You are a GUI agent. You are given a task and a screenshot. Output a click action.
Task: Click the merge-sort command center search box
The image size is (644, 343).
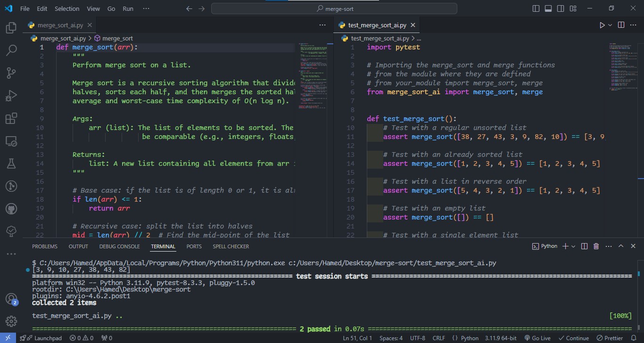[334, 8]
